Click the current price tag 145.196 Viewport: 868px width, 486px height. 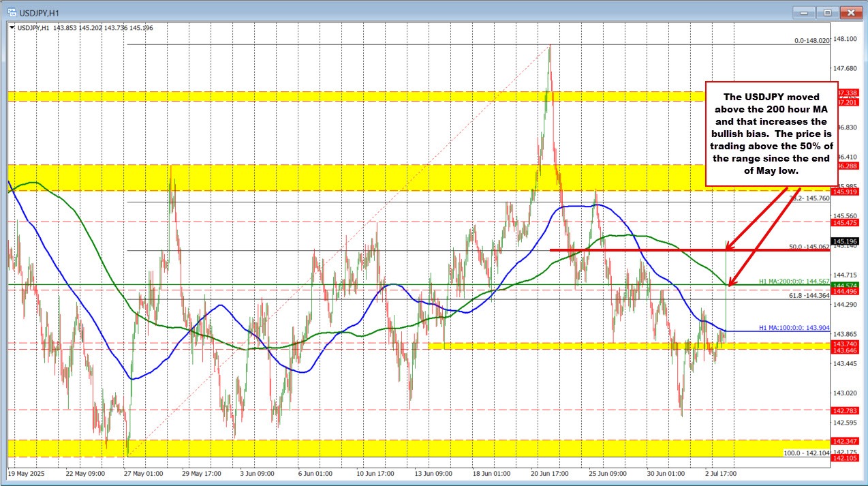[845, 241]
